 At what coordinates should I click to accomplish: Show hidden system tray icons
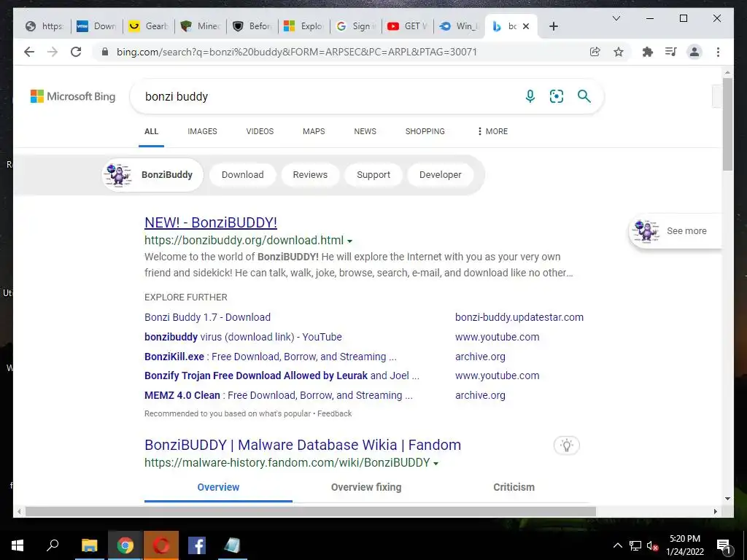(617, 545)
